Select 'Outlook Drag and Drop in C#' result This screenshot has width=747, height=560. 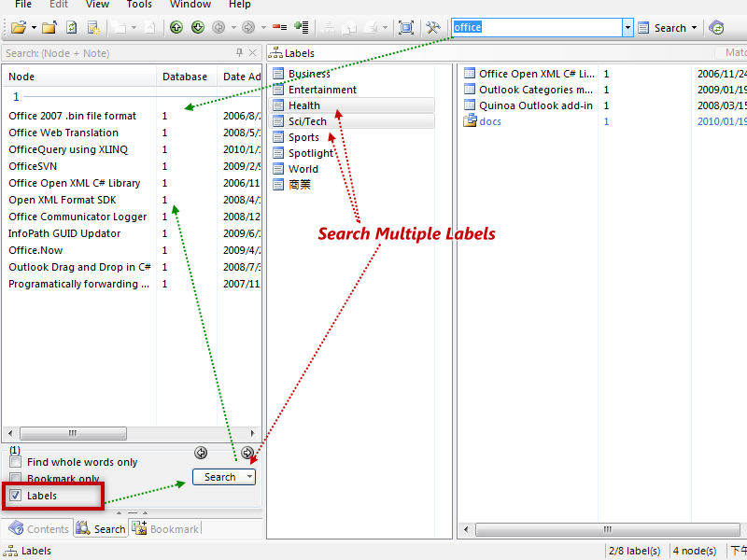pos(79,267)
